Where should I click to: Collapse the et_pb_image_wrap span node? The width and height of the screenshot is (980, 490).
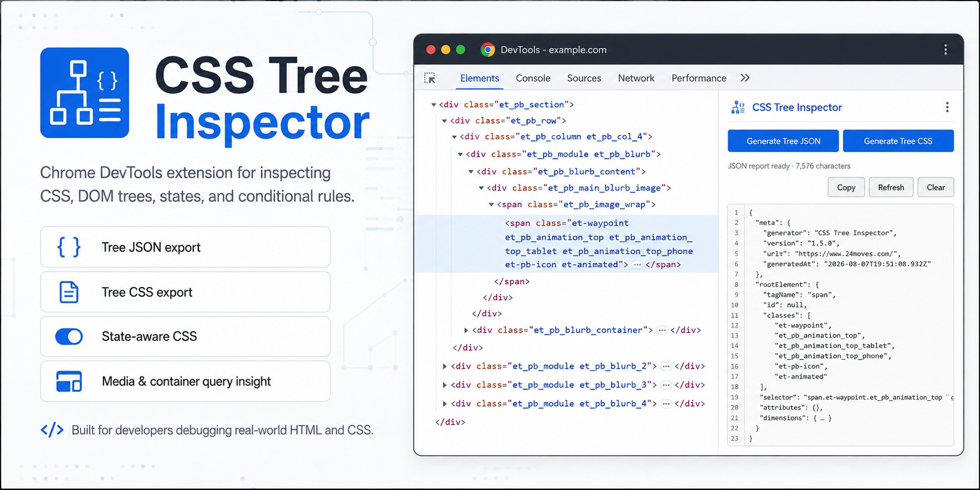pos(491,204)
